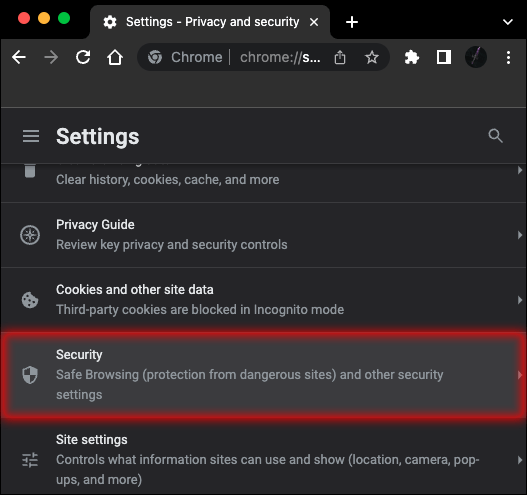Open the Extensions puzzle-piece menu

tap(411, 57)
